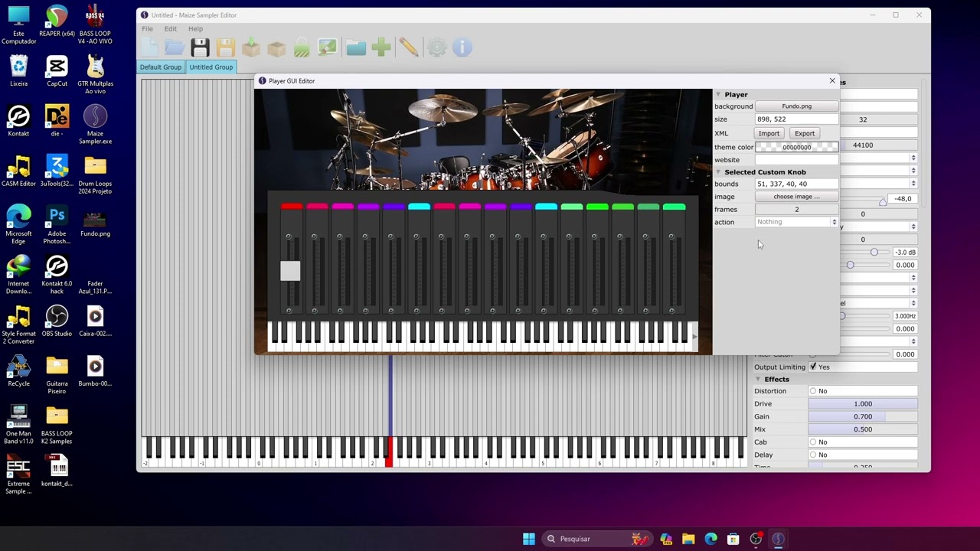Open ReCycle desktop shortcut
The height and width of the screenshot is (551, 980).
point(18,371)
